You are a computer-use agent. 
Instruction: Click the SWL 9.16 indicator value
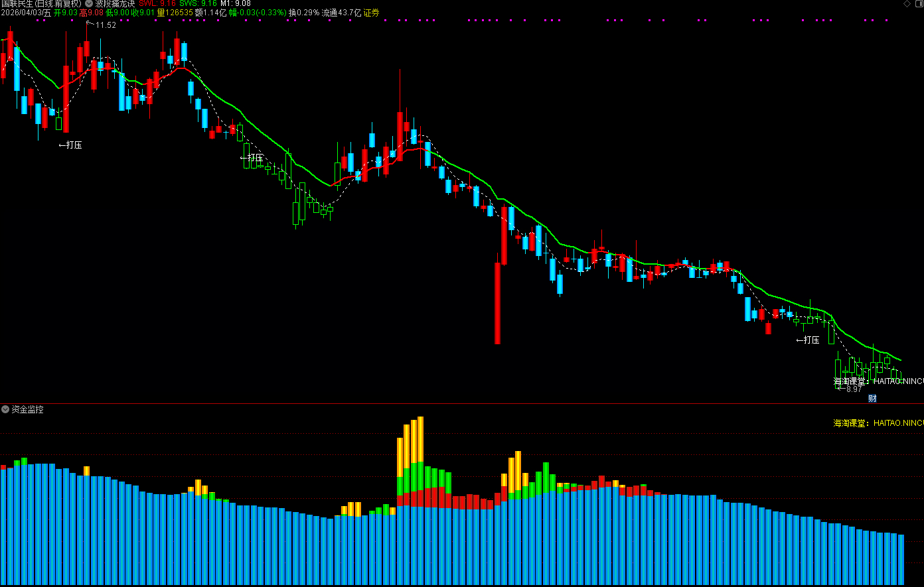157,3
